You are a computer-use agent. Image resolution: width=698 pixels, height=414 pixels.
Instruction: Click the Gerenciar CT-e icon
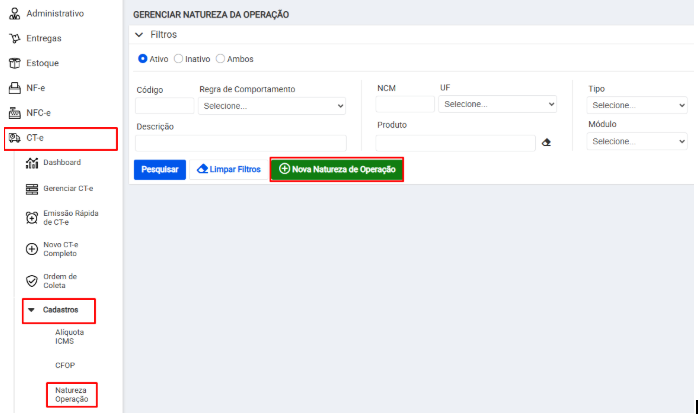point(31,189)
